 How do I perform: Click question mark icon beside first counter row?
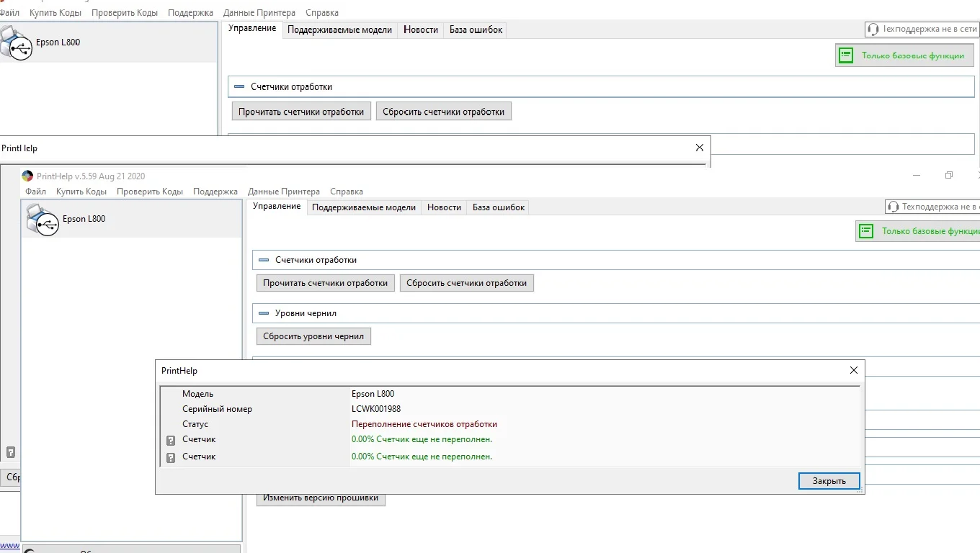(171, 440)
